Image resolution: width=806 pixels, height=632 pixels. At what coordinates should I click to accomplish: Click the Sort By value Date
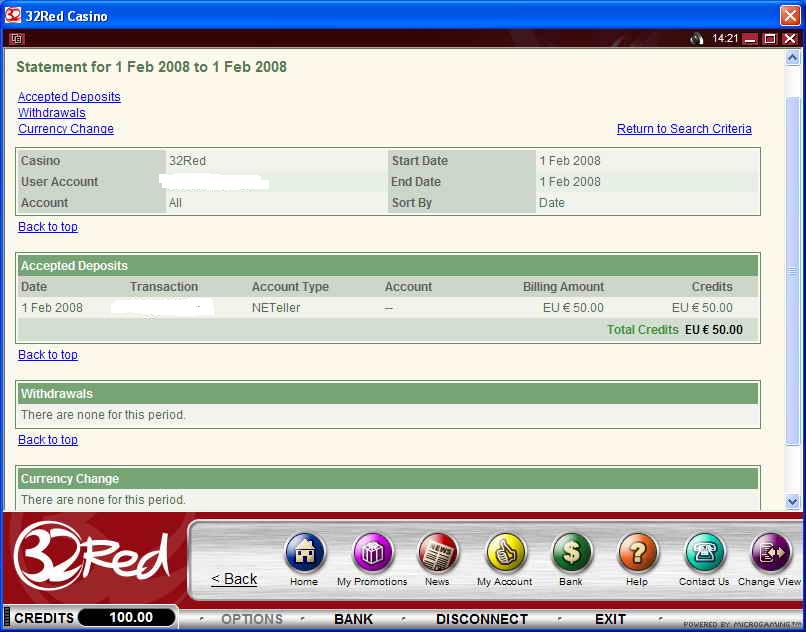pos(552,203)
